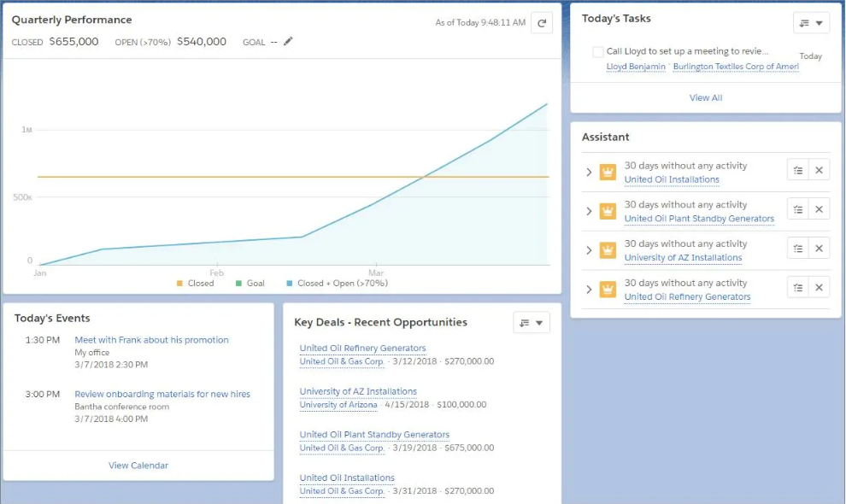Dismiss the United Oil Installations assistant card
The image size is (846, 504).
pos(819,170)
